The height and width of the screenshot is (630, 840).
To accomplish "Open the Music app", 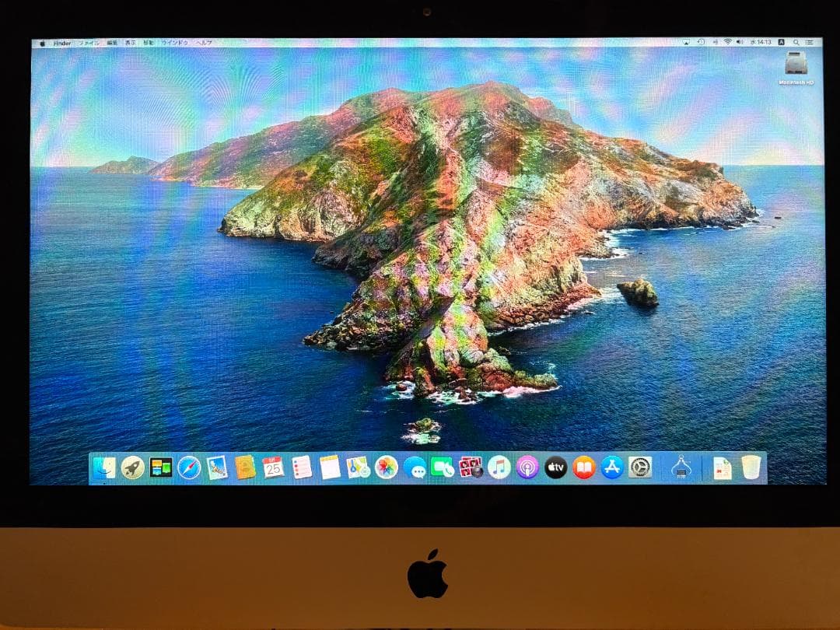I will pyautogui.click(x=499, y=468).
